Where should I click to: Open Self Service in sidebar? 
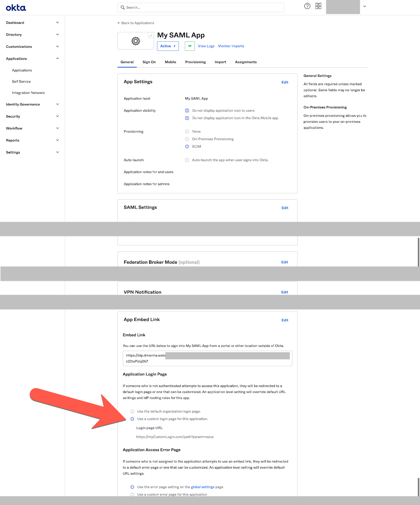coord(21,81)
